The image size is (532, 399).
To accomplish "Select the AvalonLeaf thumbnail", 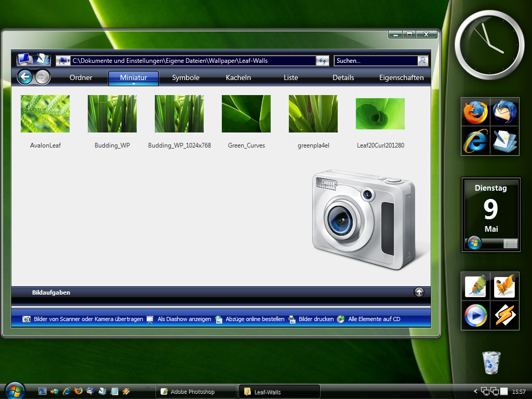I will coord(45,114).
